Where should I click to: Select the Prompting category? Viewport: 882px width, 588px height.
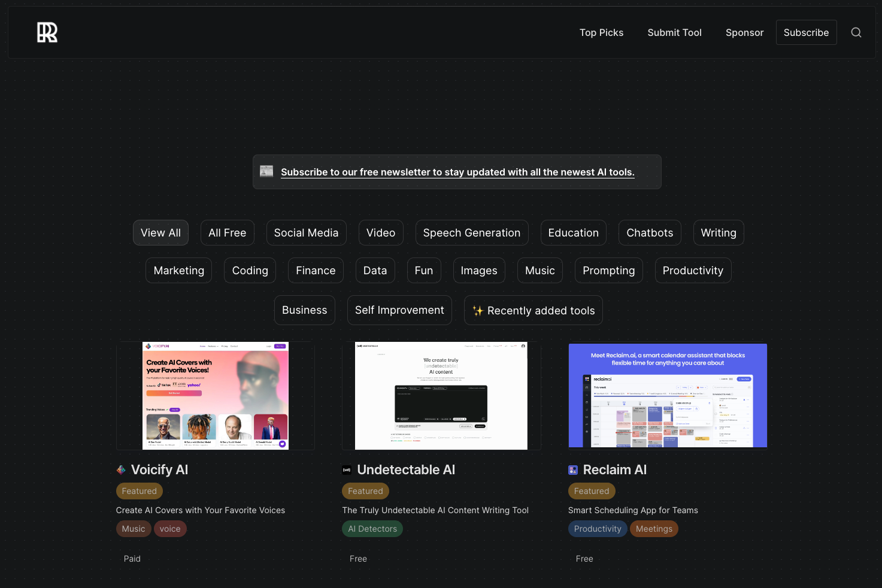pos(608,271)
